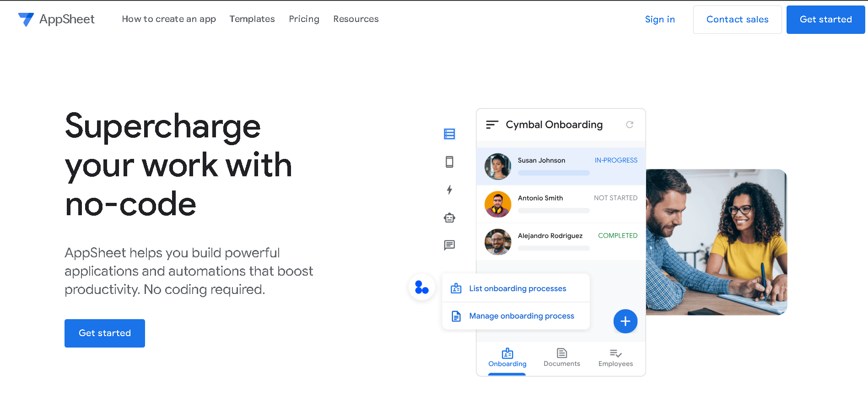Click the photo of two coworkers

point(717,242)
